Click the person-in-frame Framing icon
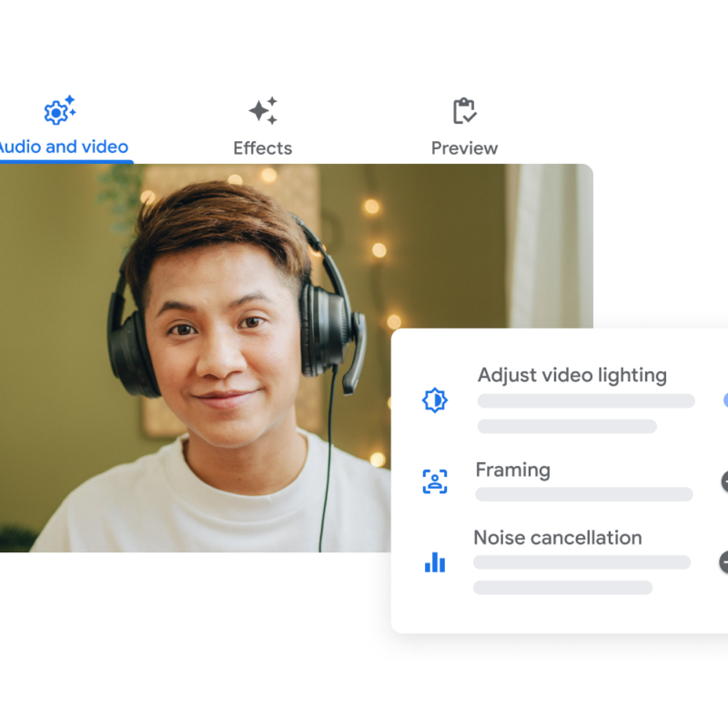This screenshot has width=728, height=728. [435, 480]
